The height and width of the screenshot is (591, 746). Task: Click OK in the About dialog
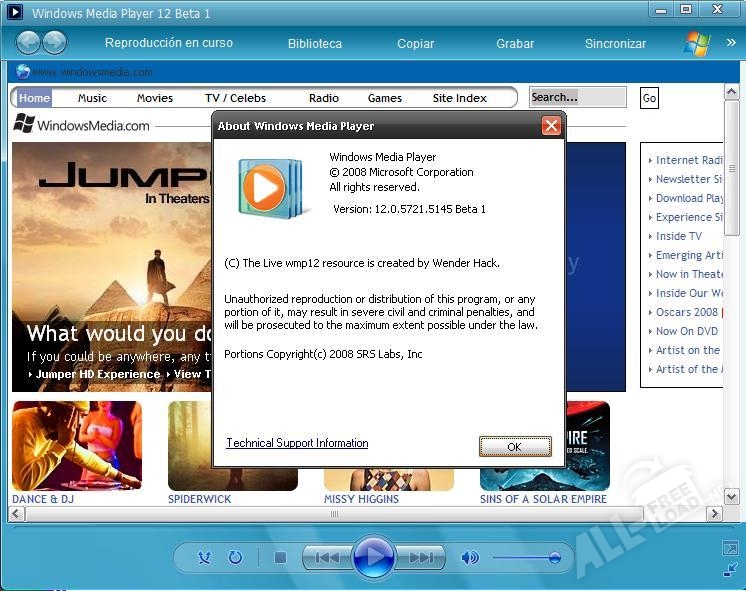(514, 446)
